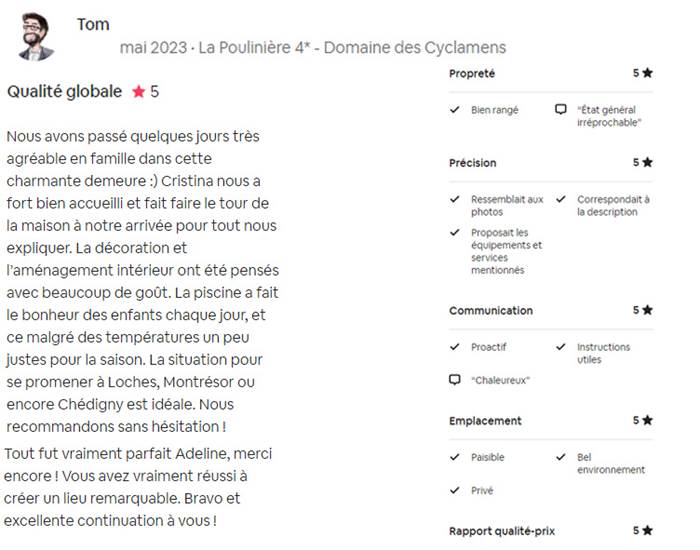Viewport: 700px width, 550px height.
Task: Click the star icon in Propreté rating
Action: click(647, 73)
